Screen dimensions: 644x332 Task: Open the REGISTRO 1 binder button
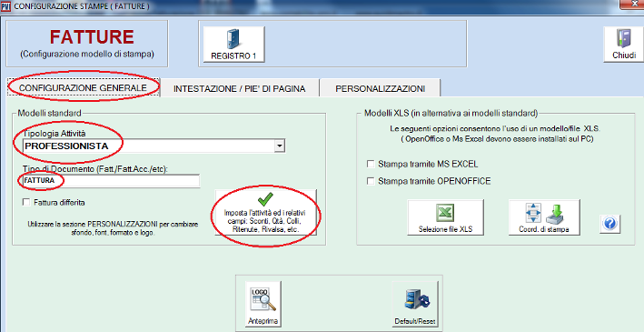pyautogui.click(x=233, y=44)
